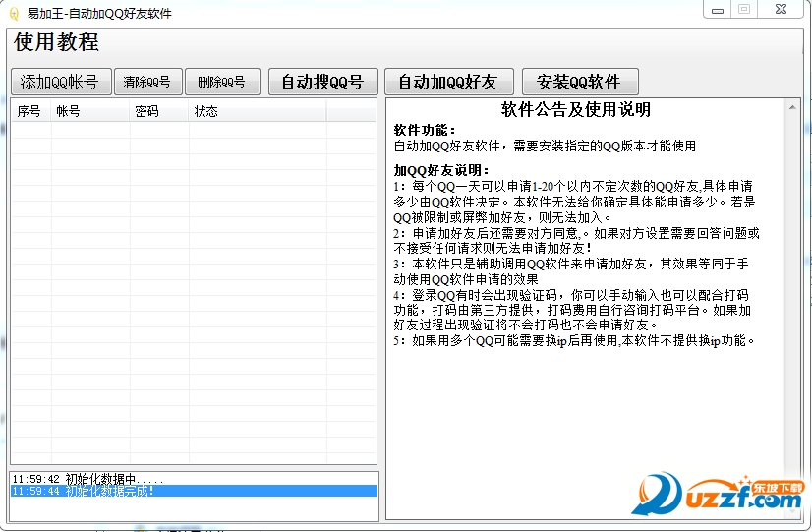Screen dimensions: 812x532
Task: Open 安装QQ软件 installer button
Action: [580, 82]
